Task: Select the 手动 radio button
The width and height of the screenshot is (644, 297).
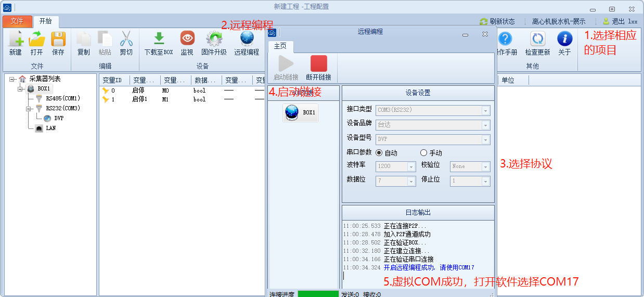Action: 423,153
